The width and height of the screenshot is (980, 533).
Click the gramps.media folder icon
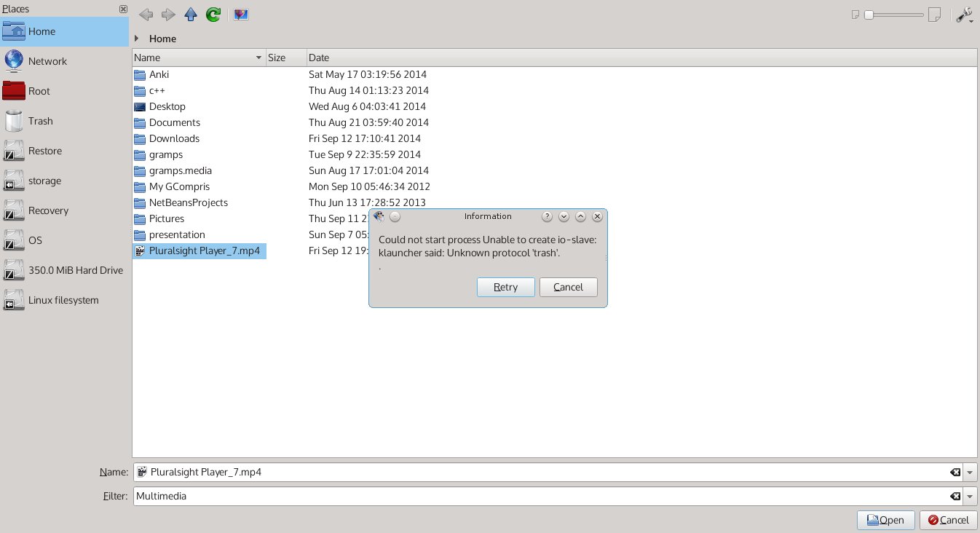pos(140,170)
